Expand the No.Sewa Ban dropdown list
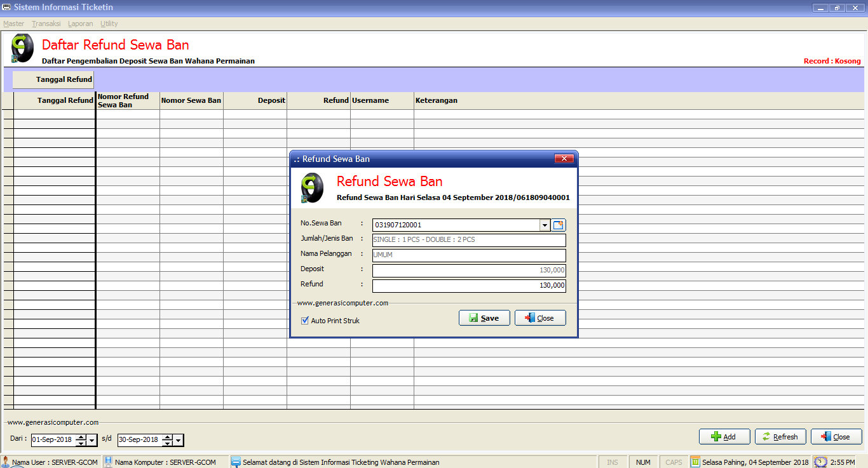868x468 pixels. [x=545, y=225]
